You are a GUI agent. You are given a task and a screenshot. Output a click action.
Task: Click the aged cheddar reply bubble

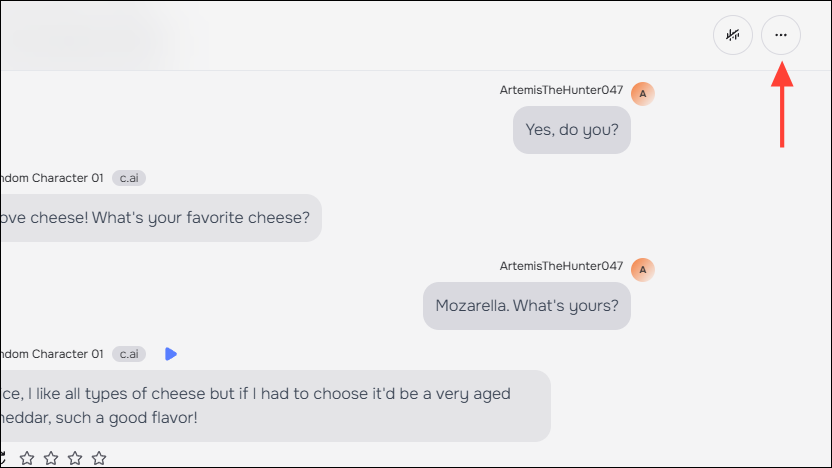[x=270, y=405]
